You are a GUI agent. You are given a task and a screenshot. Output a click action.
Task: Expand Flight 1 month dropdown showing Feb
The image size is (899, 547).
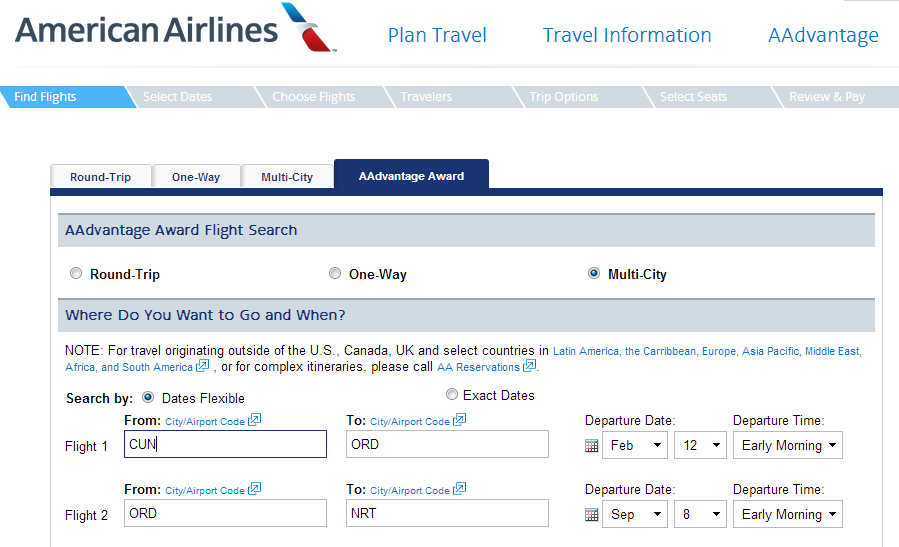[635, 446]
